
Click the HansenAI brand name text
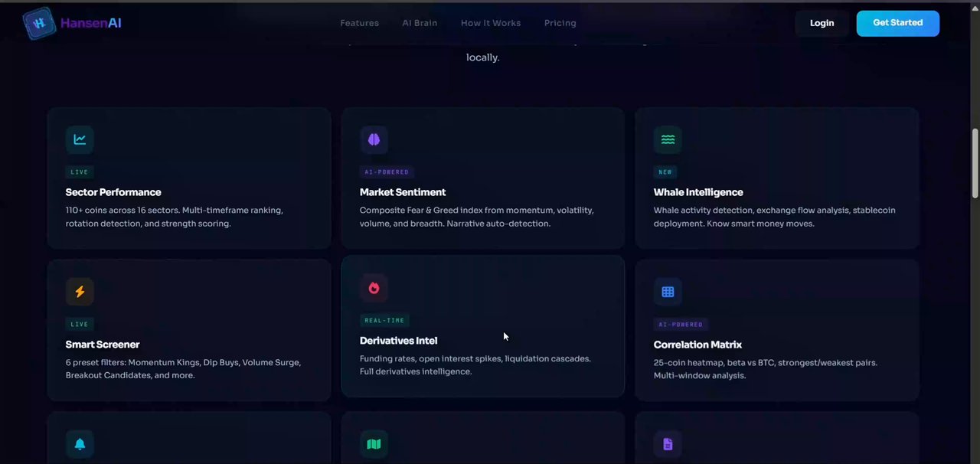point(91,23)
